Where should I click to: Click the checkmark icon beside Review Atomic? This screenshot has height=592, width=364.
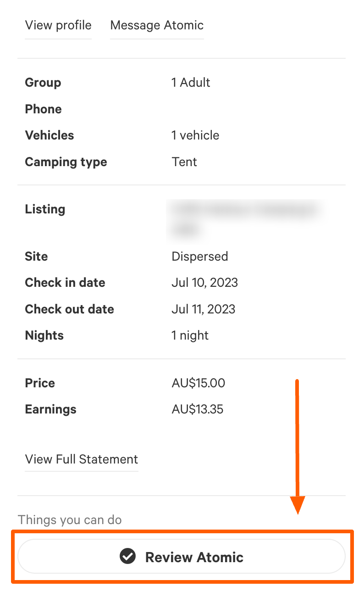(x=127, y=557)
